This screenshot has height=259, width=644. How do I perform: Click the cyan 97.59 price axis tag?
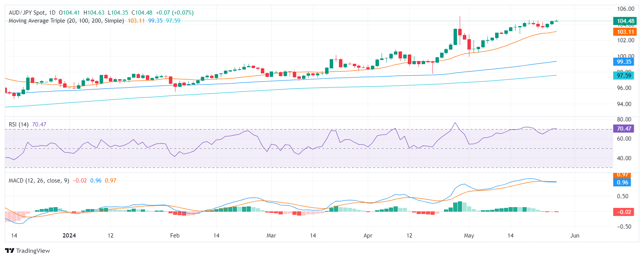(x=624, y=76)
